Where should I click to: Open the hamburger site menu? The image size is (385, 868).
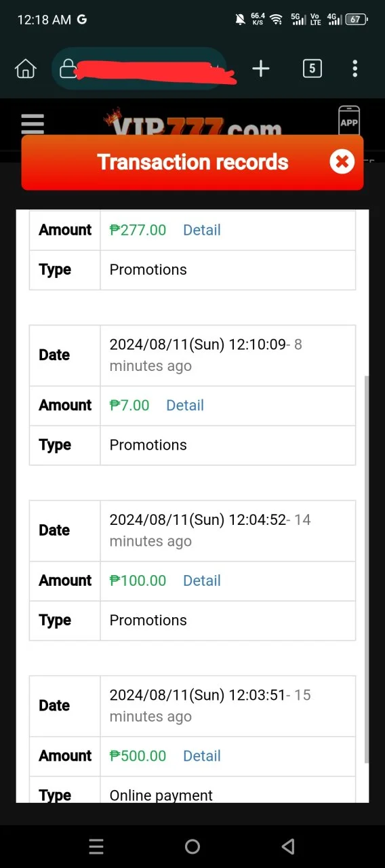tap(33, 125)
